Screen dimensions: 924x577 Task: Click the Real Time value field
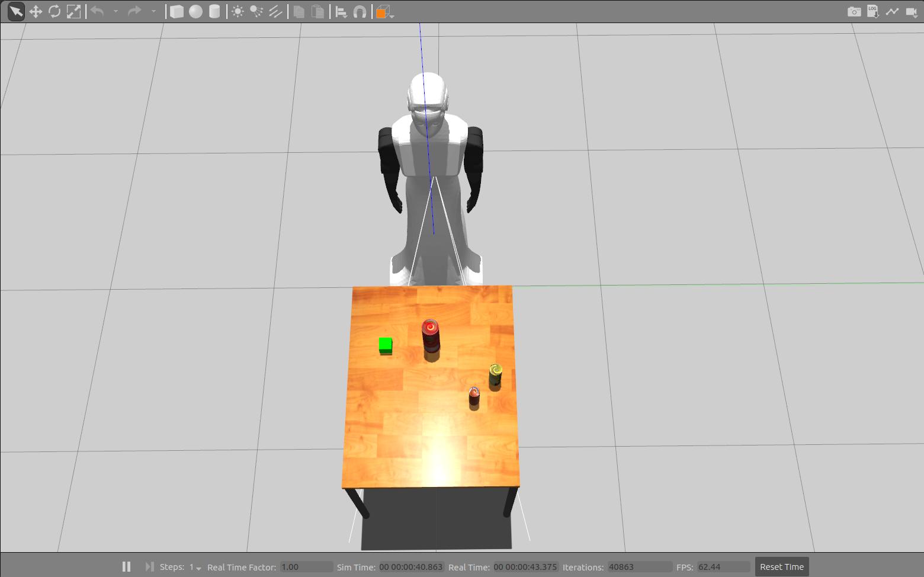click(x=526, y=567)
